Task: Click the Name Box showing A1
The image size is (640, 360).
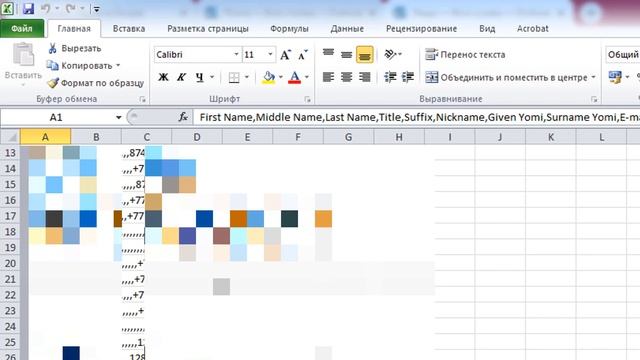Action: pos(56,118)
